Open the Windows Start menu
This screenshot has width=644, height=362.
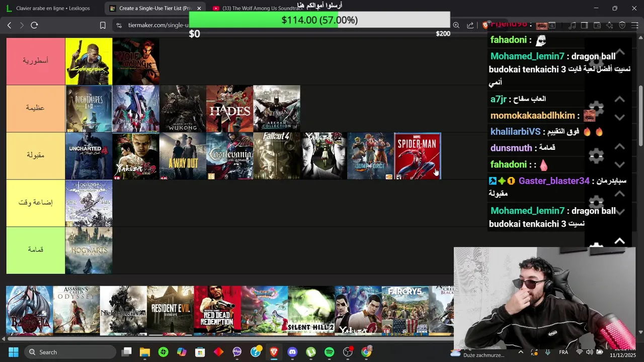[x=13, y=352]
